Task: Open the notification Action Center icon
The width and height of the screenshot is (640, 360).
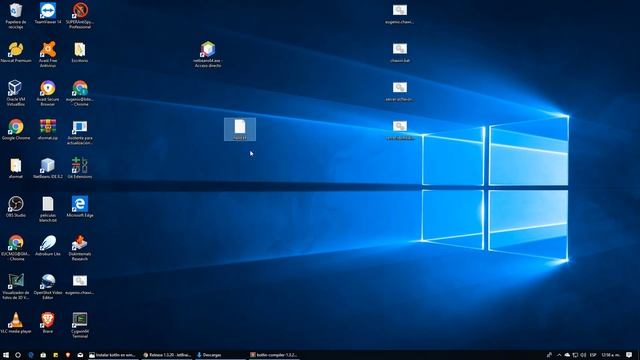Action: pos(629,355)
